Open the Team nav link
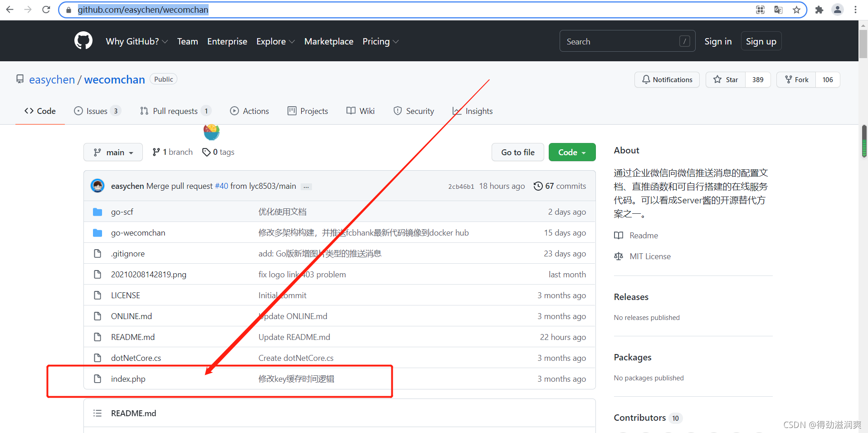The image size is (868, 433). 187,41
